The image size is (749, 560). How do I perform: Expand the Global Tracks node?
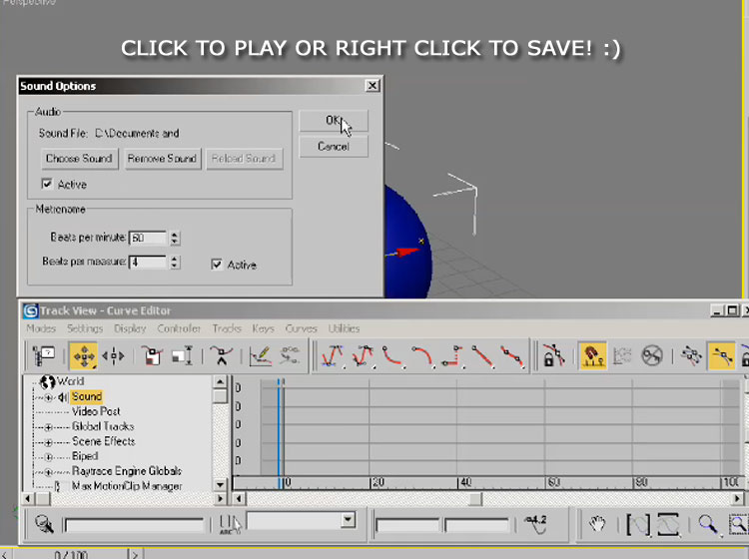(48, 427)
